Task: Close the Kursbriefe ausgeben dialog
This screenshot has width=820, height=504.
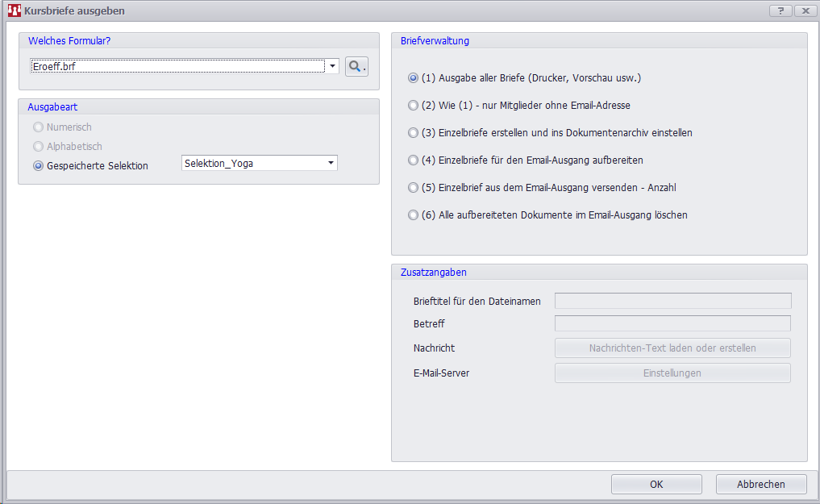Action: click(x=805, y=11)
